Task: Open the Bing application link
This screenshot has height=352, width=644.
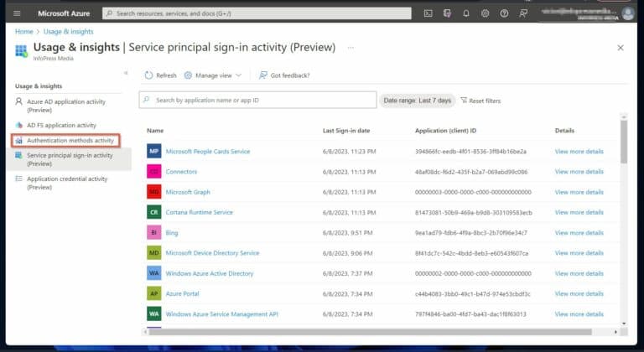Action: [x=172, y=233]
